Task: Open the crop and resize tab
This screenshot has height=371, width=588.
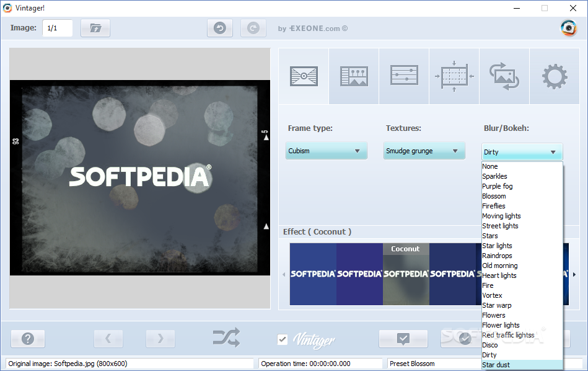Action: click(454, 76)
